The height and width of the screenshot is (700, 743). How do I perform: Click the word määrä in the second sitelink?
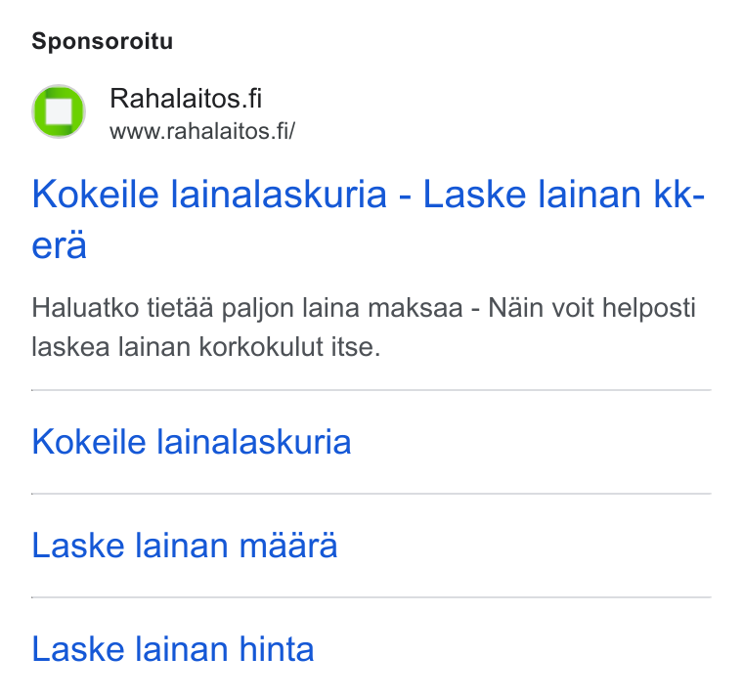click(x=288, y=545)
